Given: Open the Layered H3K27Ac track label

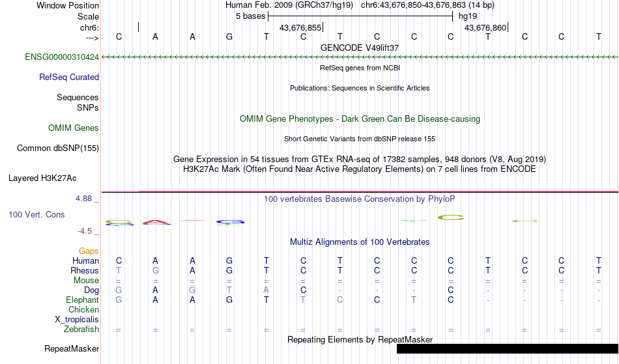Looking at the screenshot, I should [x=42, y=178].
